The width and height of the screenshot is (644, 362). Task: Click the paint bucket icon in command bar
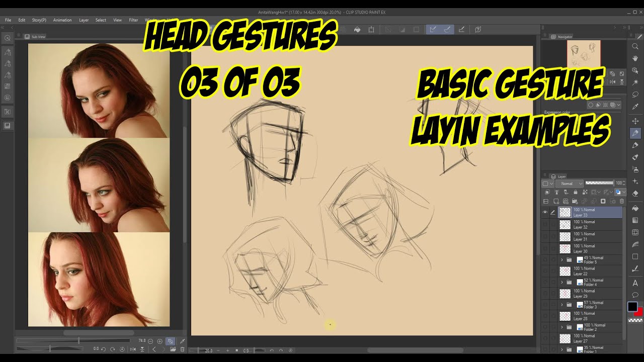(357, 30)
